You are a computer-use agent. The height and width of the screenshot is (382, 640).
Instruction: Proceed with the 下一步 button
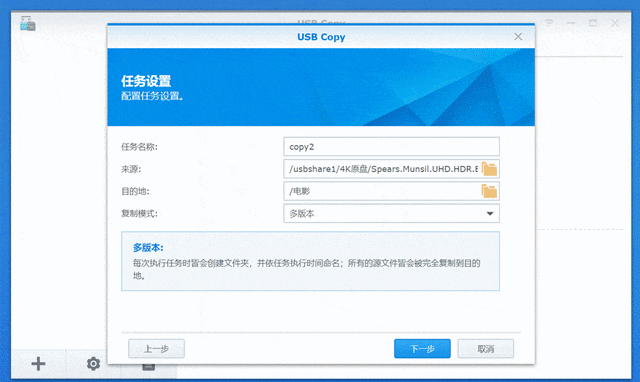(422, 349)
